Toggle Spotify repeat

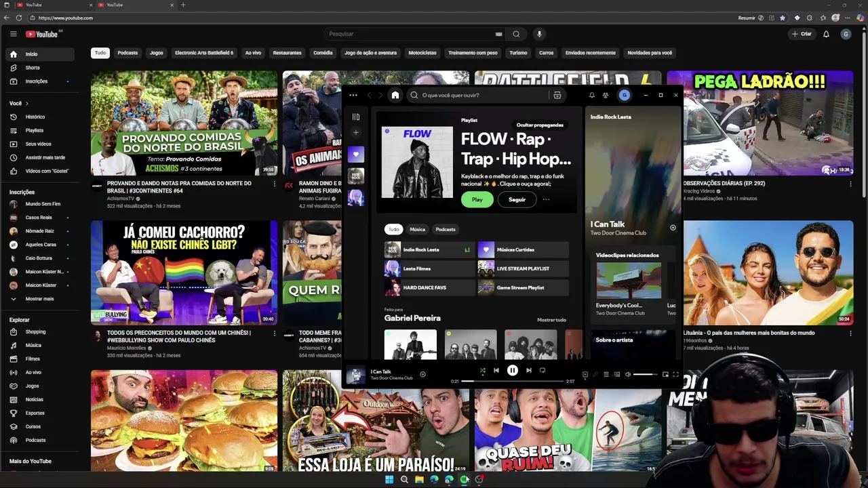(x=542, y=370)
